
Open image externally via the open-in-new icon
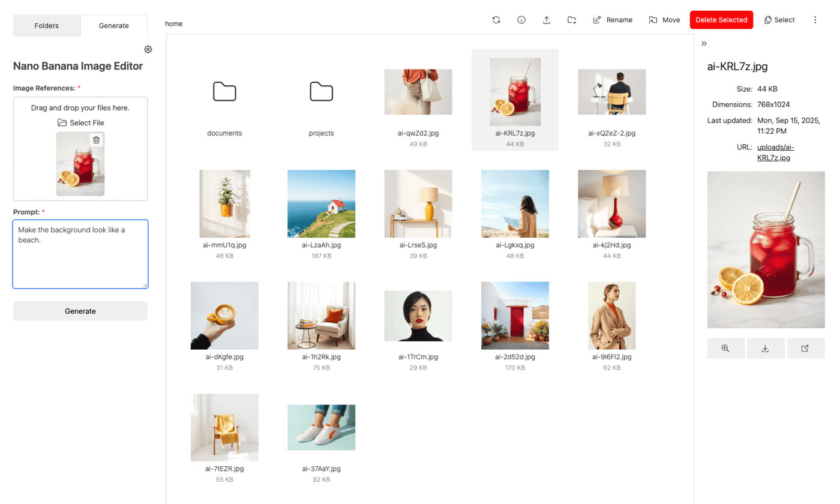pyautogui.click(x=805, y=348)
